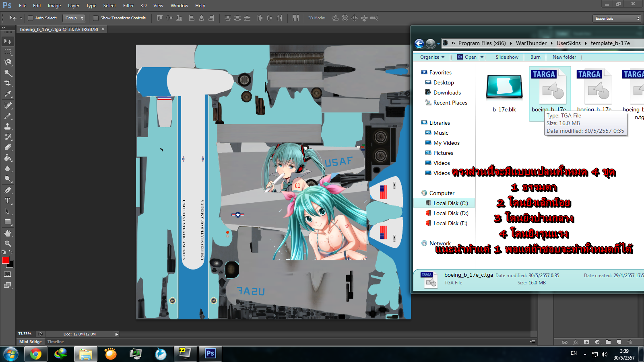Click the New folder button
This screenshot has height=362, width=644.
tap(564, 57)
